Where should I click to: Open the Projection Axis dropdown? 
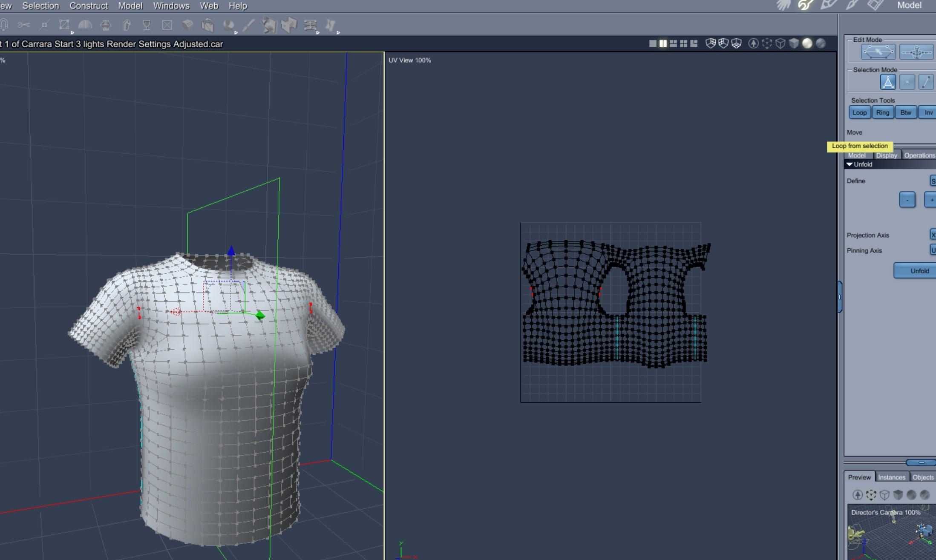[x=932, y=235]
